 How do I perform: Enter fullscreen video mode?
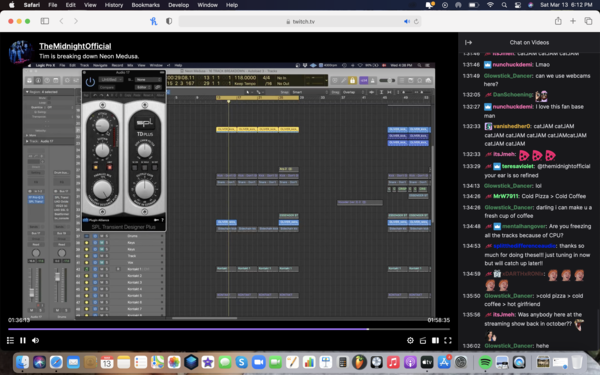tap(448, 340)
